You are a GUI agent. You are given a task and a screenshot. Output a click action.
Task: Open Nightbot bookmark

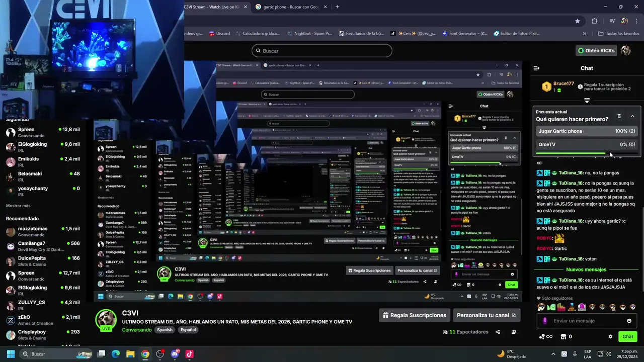pyautogui.click(x=309, y=34)
